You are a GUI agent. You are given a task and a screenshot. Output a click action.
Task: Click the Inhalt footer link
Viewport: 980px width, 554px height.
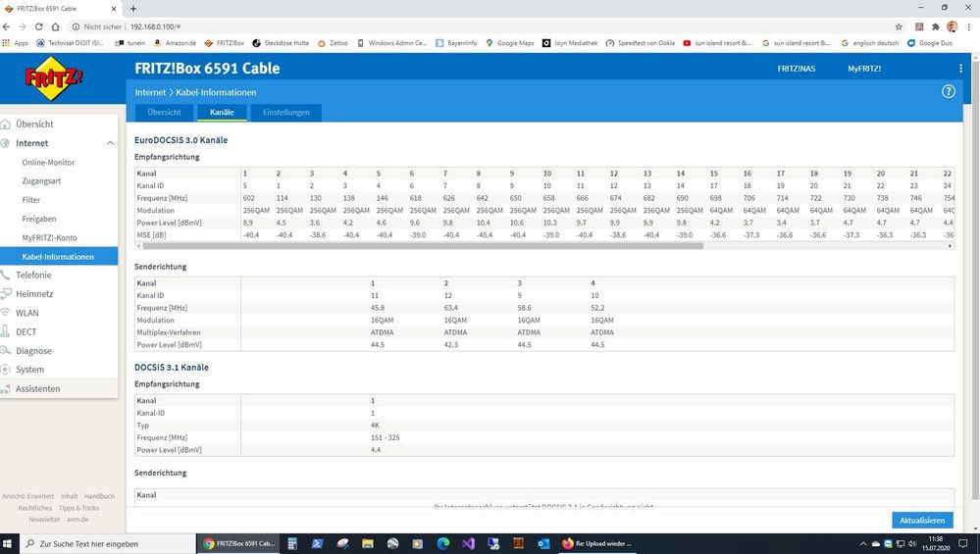tap(70, 496)
